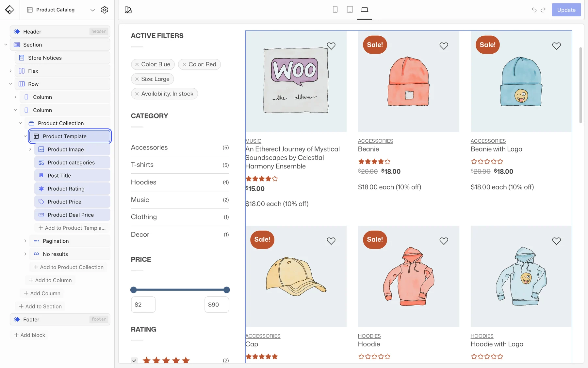Remove the Color: Blue filter

137,64
